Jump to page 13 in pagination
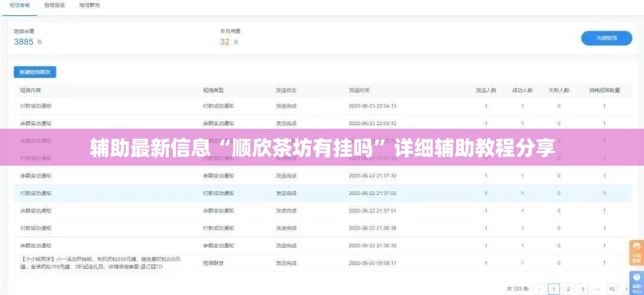The width and height of the screenshot is (644, 295). 612,289
